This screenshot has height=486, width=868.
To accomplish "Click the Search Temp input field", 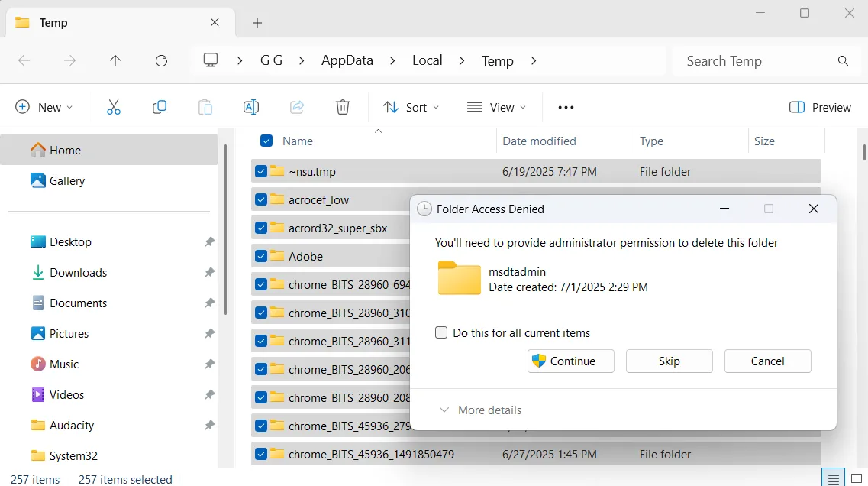I will coord(756,61).
